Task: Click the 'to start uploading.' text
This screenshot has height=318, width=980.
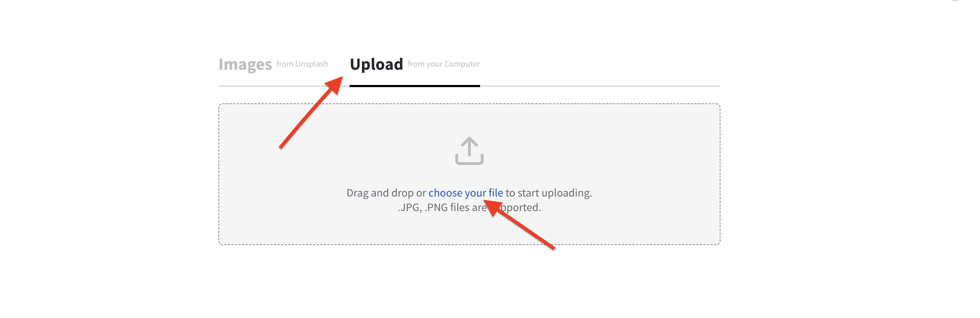Action: pyautogui.click(x=549, y=193)
